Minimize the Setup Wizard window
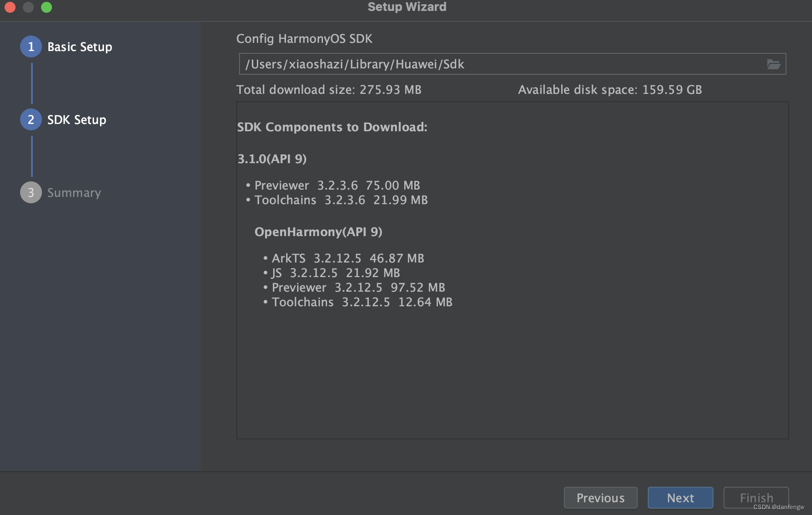Screen dimensions: 812x515 [28, 7]
